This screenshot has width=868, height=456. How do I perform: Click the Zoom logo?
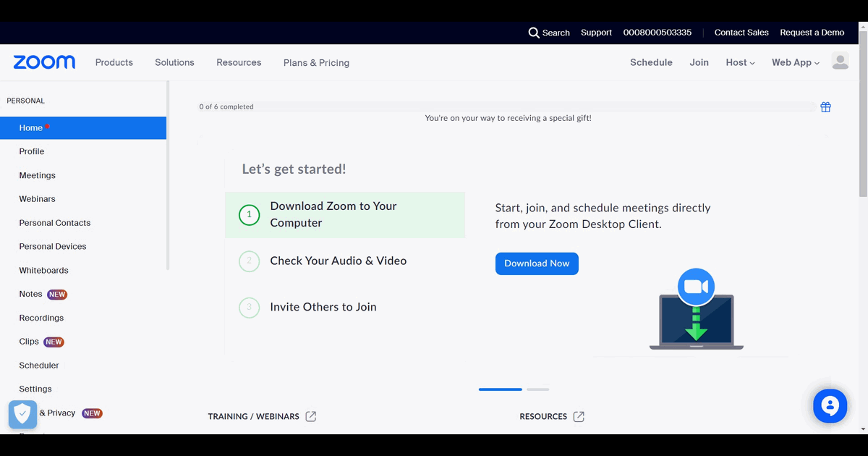coord(44,62)
